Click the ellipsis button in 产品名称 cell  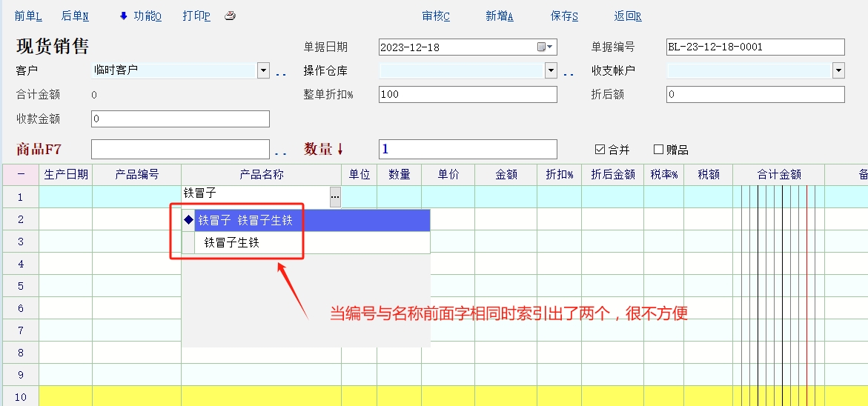pyautogui.click(x=335, y=196)
